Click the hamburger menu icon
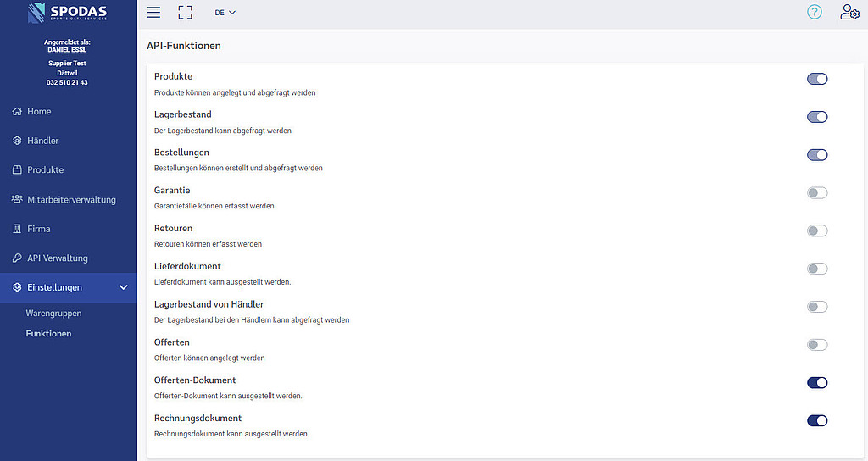 click(x=153, y=13)
